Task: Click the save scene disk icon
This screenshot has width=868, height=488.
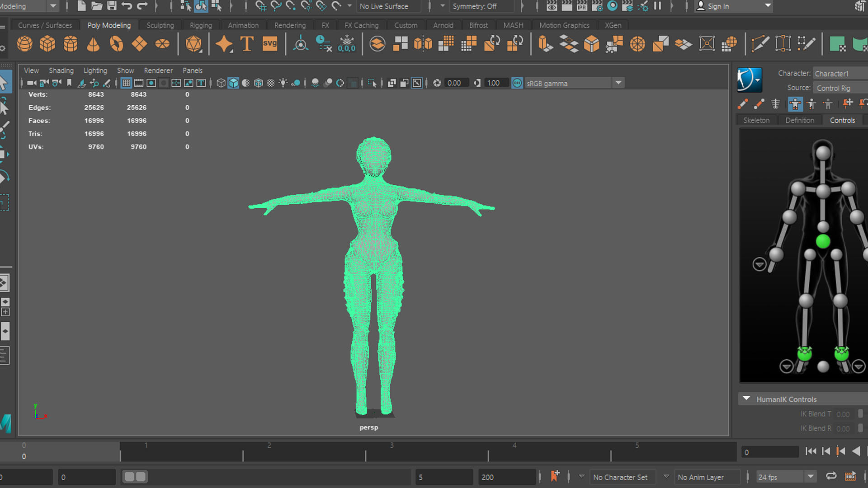Action: point(112,6)
